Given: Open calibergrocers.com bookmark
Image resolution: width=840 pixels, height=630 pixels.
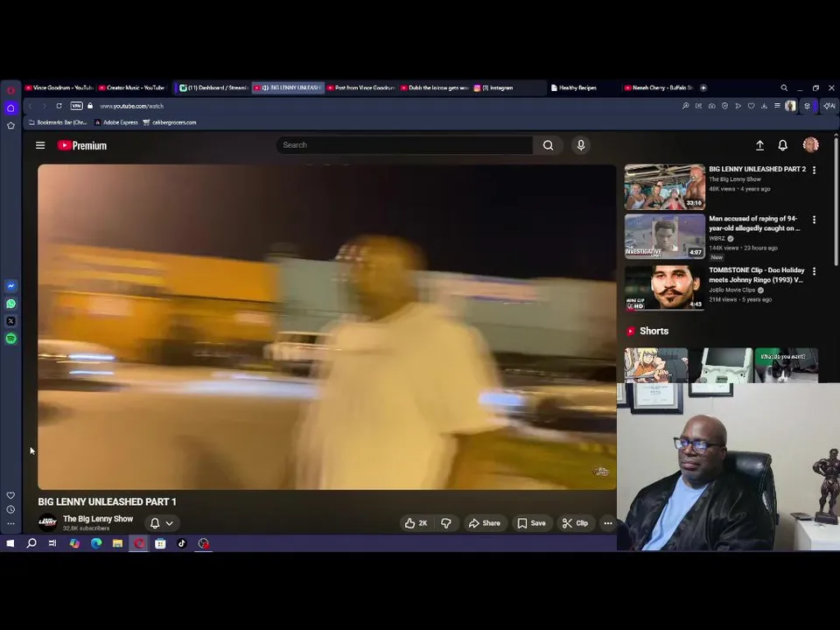Looking at the screenshot, I should [x=169, y=122].
